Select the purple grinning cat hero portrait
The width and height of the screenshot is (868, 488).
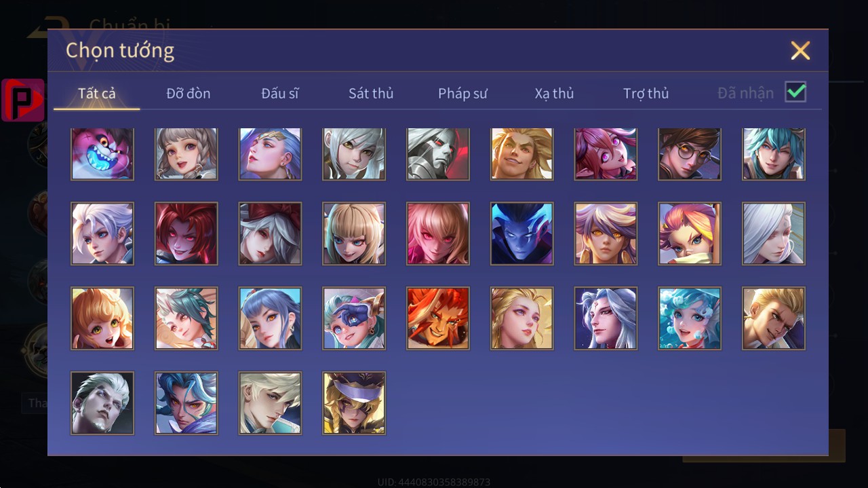pyautogui.click(x=102, y=154)
